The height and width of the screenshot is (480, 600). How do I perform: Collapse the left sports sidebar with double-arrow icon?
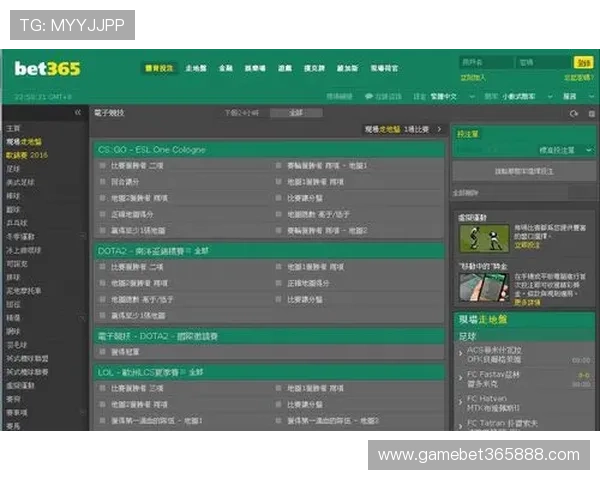pos(78,113)
